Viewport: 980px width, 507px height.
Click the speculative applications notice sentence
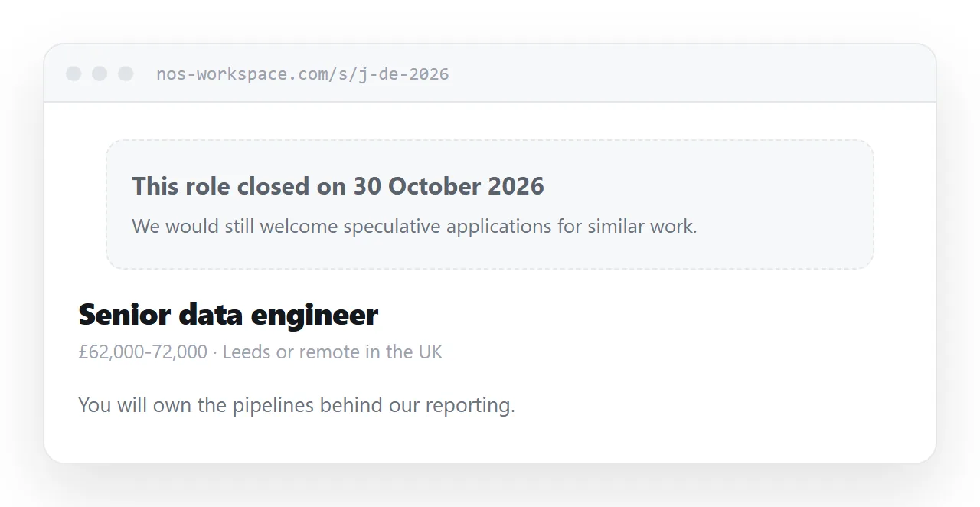pos(414,227)
